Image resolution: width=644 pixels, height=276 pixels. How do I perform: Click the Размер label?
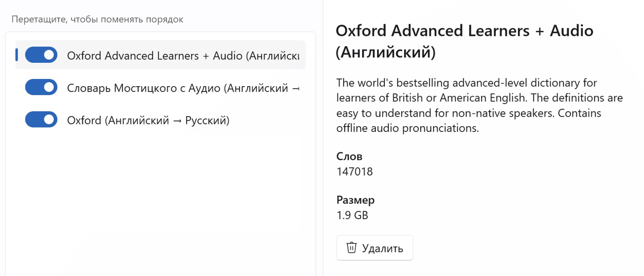coord(355,200)
